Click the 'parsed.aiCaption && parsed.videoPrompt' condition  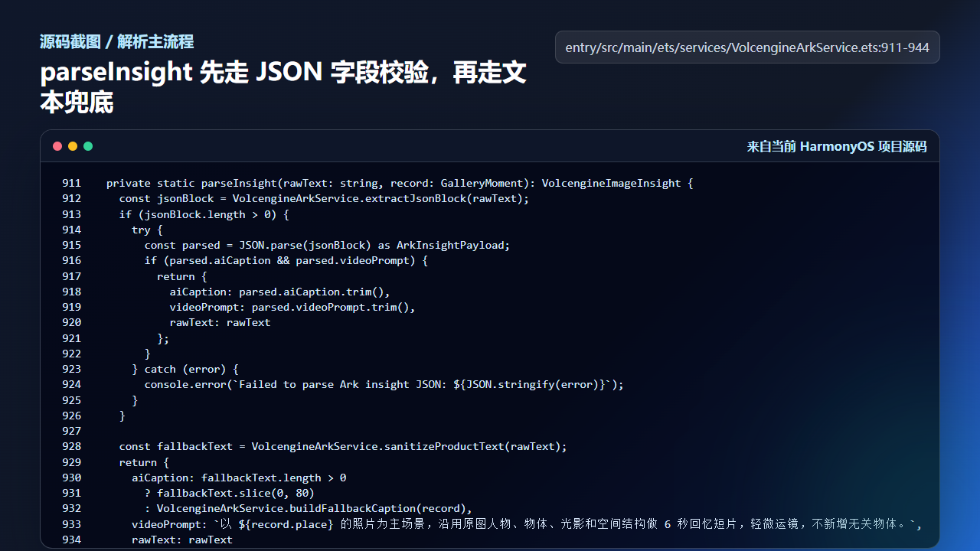(286, 260)
